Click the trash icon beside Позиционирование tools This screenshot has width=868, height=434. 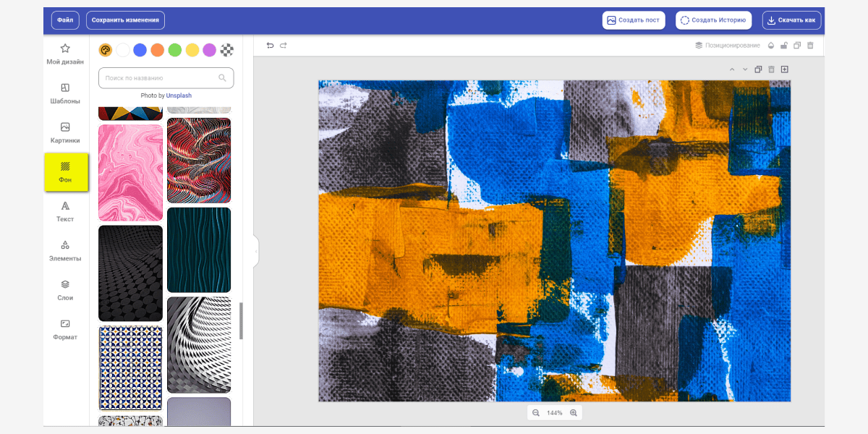click(810, 46)
